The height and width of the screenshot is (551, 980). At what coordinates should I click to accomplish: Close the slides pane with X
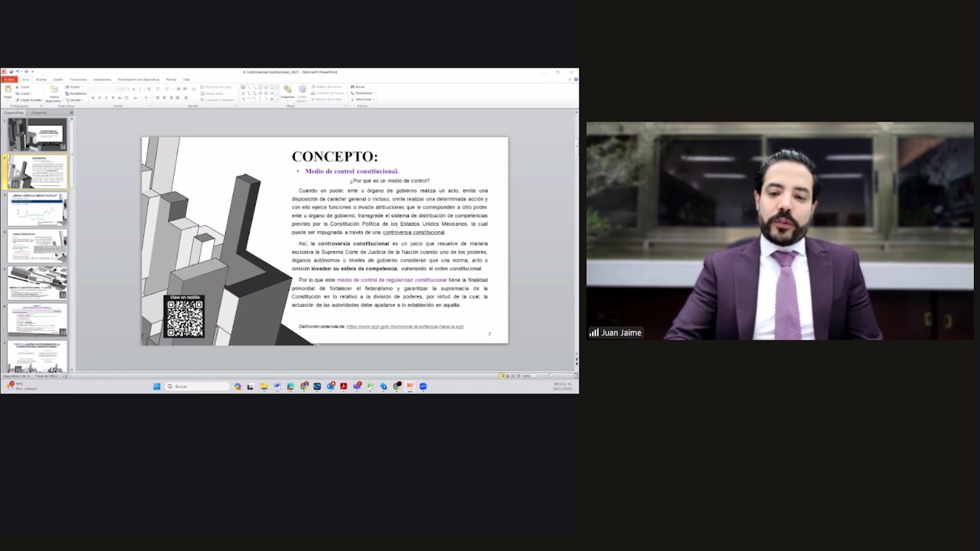71,112
